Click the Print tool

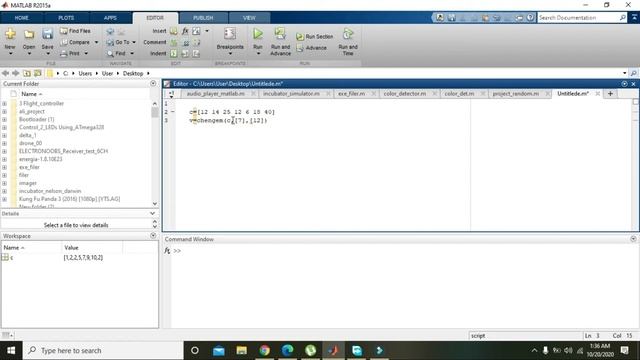(x=70, y=53)
